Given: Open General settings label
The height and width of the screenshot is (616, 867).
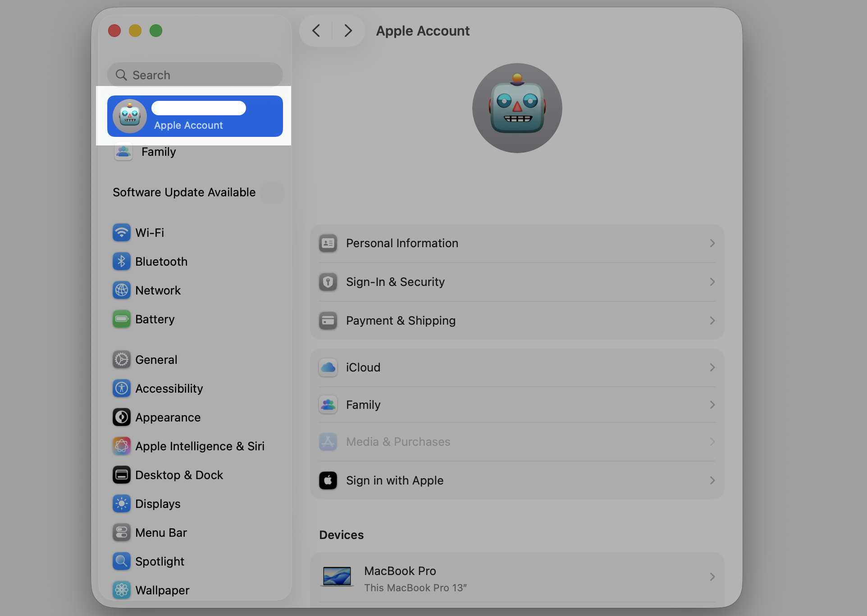Looking at the screenshot, I should [x=156, y=360].
